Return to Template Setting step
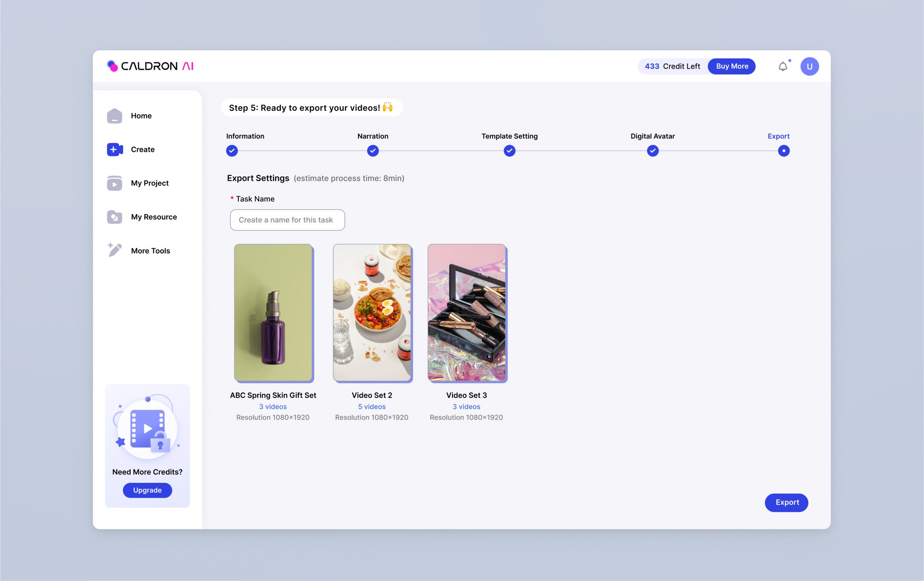Viewport: 924px width, 581px height. (509, 151)
